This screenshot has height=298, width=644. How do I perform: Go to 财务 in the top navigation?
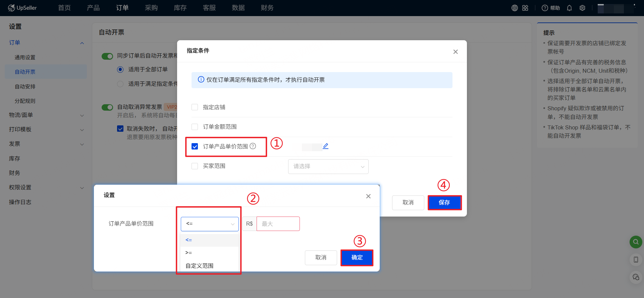pos(267,8)
